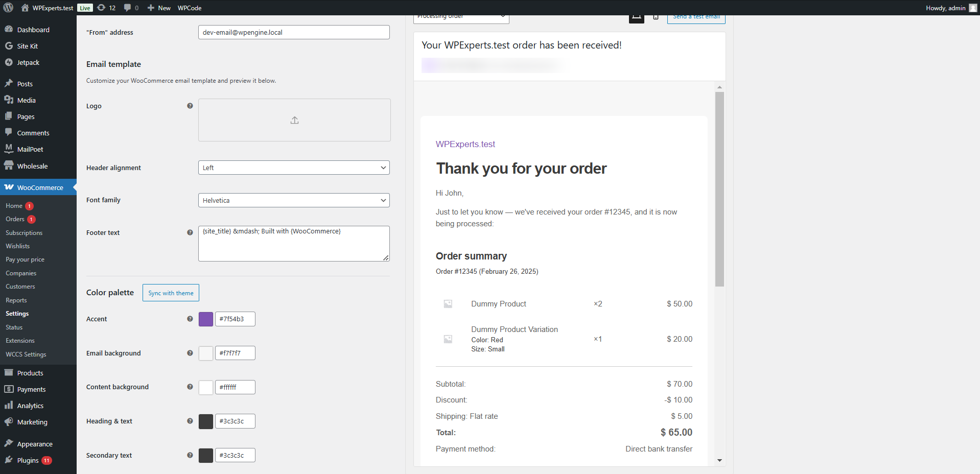Click the purple Accent color swatch
Viewport: 980px width, 474px height.
coord(205,319)
